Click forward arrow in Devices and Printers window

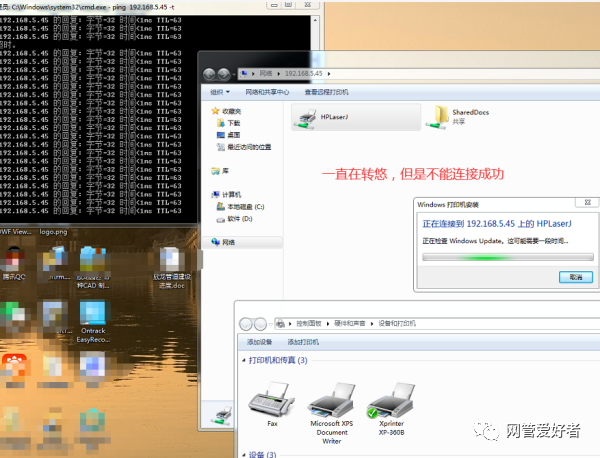pyautogui.click(x=260, y=324)
